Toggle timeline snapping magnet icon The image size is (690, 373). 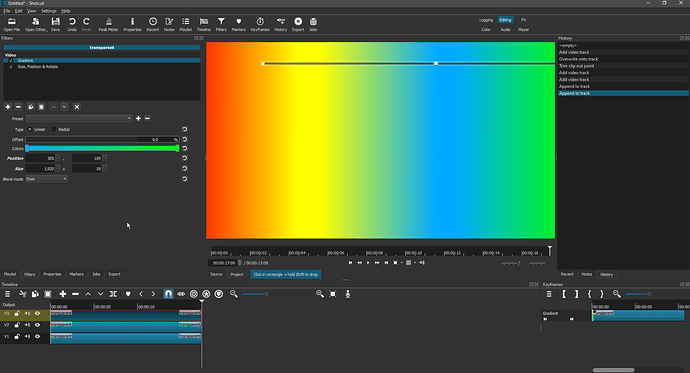click(168, 294)
